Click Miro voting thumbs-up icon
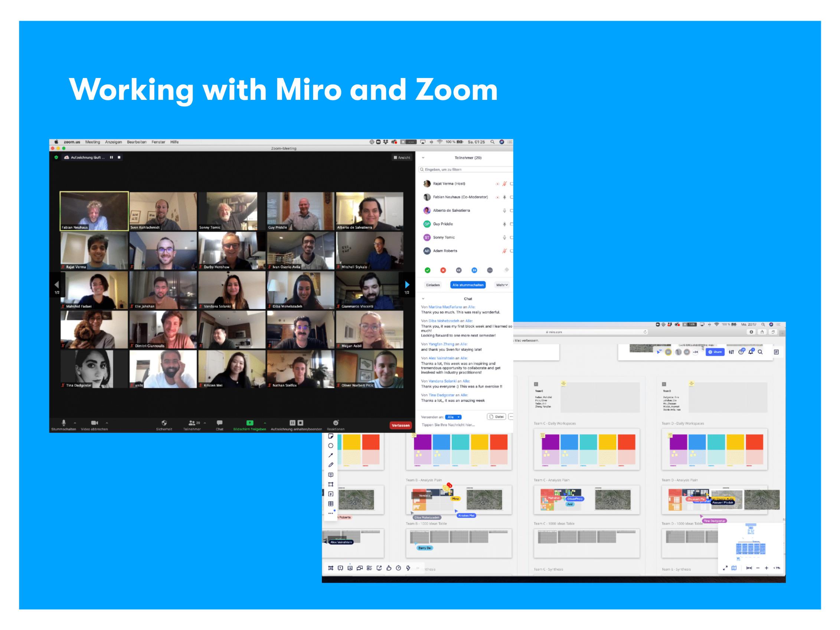The image size is (840, 630). click(x=389, y=568)
